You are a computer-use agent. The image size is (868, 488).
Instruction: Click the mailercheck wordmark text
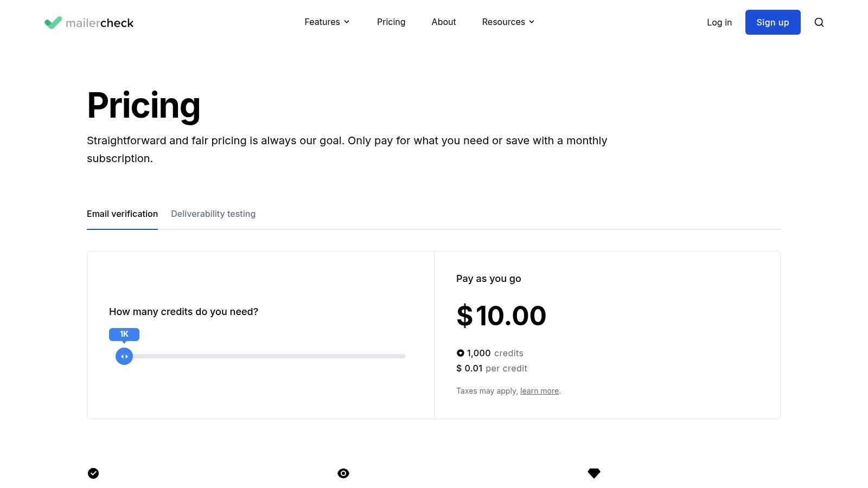[100, 23]
